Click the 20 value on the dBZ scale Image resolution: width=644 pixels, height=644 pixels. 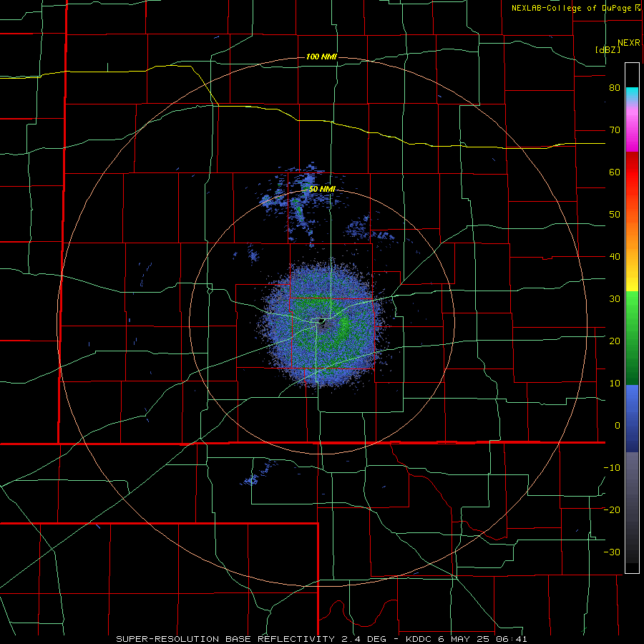[x=615, y=341]
